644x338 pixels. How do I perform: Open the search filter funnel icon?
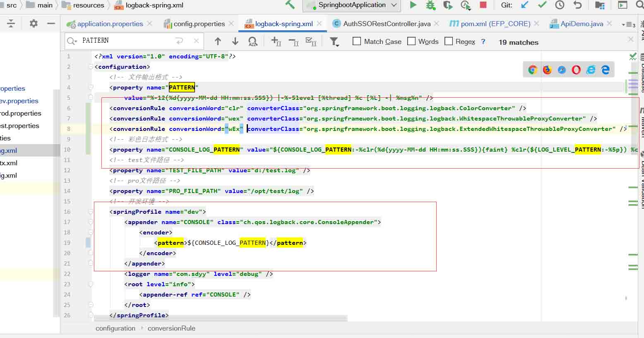(x=334, y=41)
